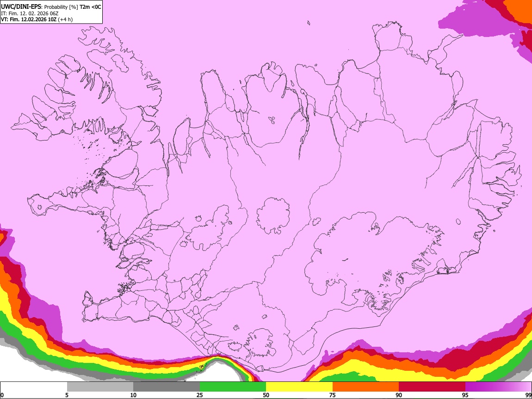
Task: Click the white 0-5% legend swatch
Action: pos(34,387)
